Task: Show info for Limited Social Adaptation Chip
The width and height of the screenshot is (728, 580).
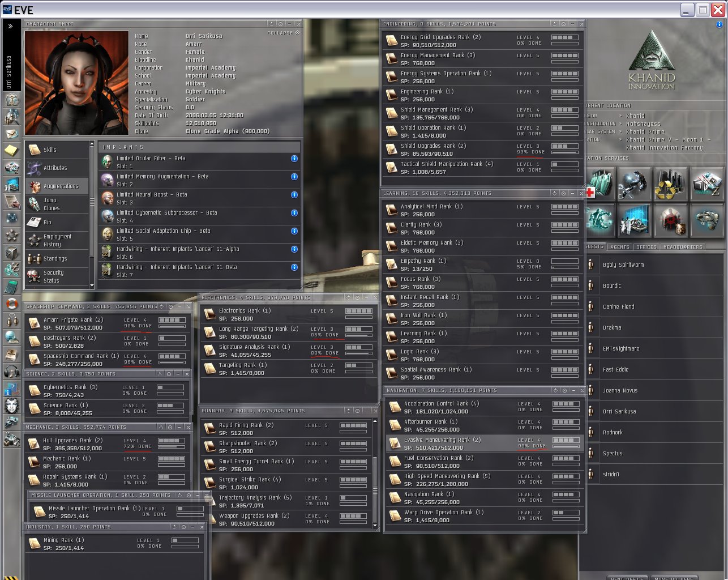Action: (294, 231)
